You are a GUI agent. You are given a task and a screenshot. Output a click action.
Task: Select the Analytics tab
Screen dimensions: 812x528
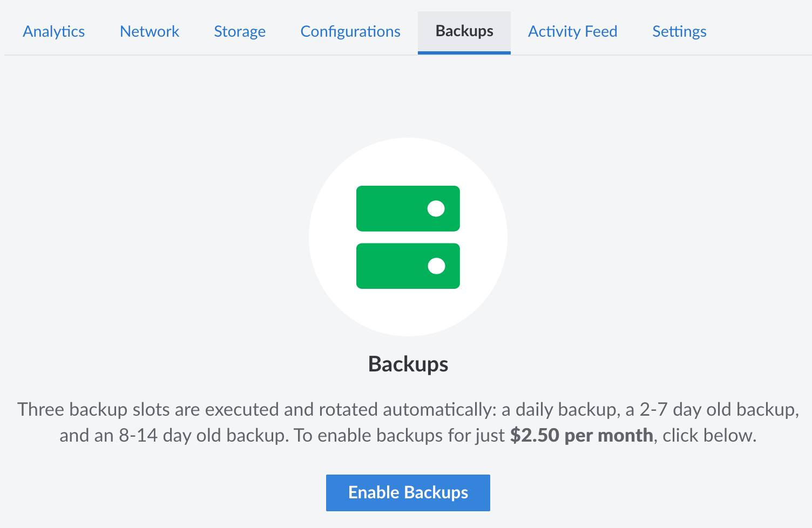click(53, 31)
